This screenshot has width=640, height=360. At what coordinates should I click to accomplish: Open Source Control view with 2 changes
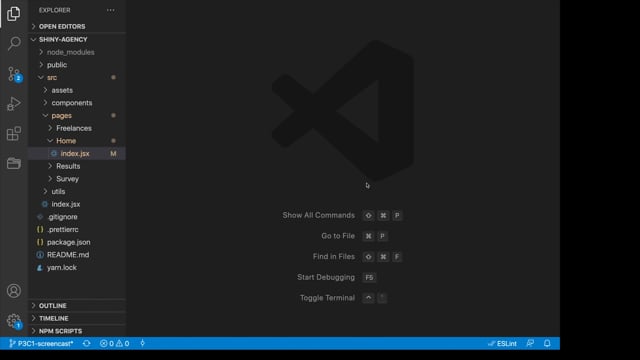coord(14,74)
